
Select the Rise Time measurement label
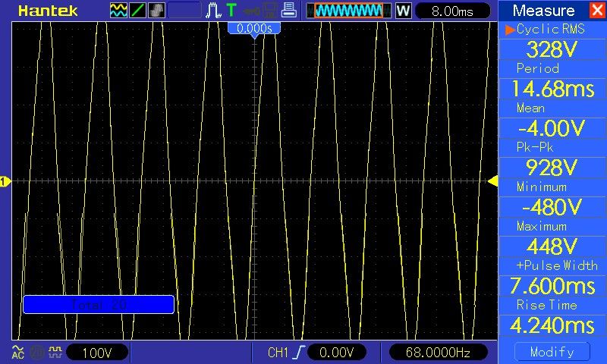(x=546, y=305)
